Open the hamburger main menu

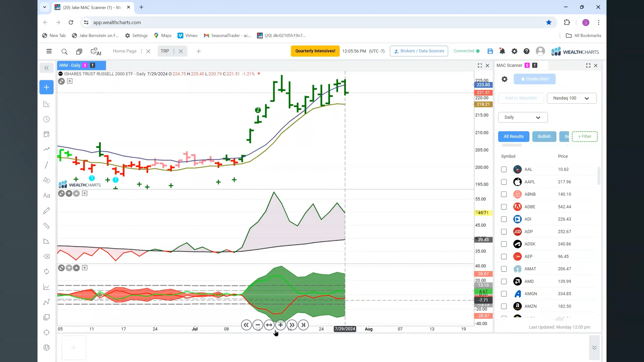pyautogui.click(x=49, y=51)
